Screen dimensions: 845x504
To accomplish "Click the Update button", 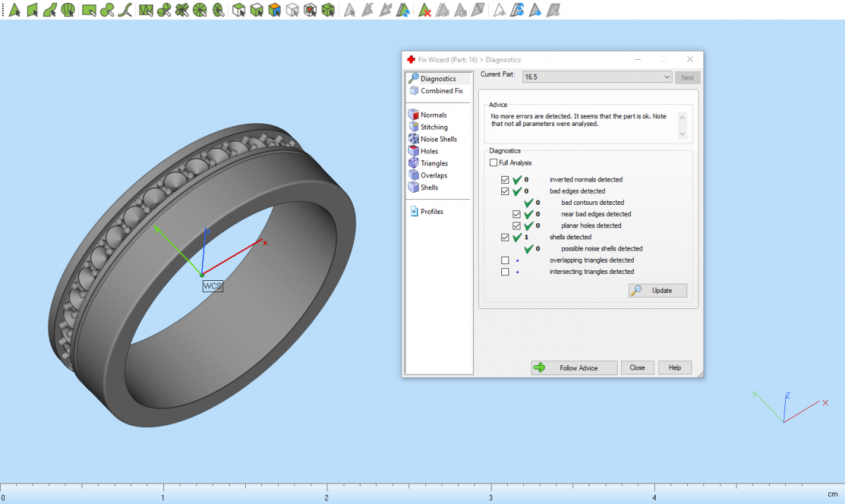I will (x=657, y=291).
